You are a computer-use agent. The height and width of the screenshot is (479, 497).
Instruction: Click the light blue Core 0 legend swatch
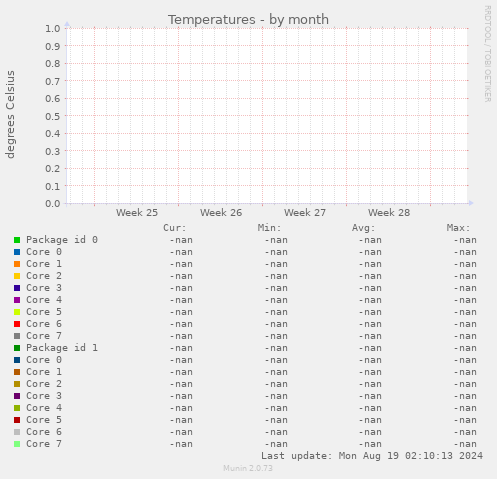tap(17, 252)
